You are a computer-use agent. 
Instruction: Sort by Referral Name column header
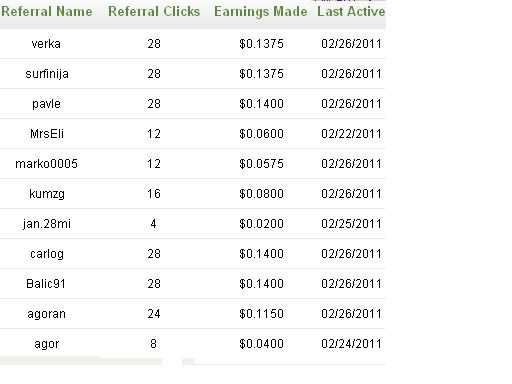coord(47,12)
